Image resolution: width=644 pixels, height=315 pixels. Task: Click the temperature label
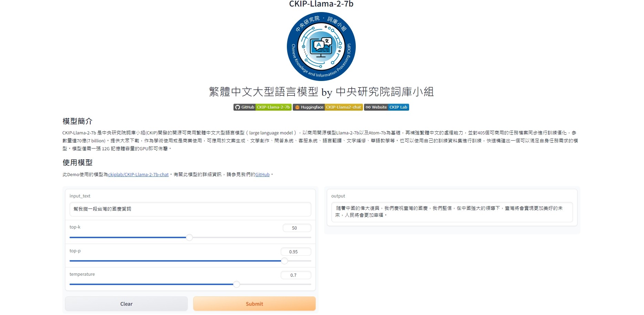[82, 274]
